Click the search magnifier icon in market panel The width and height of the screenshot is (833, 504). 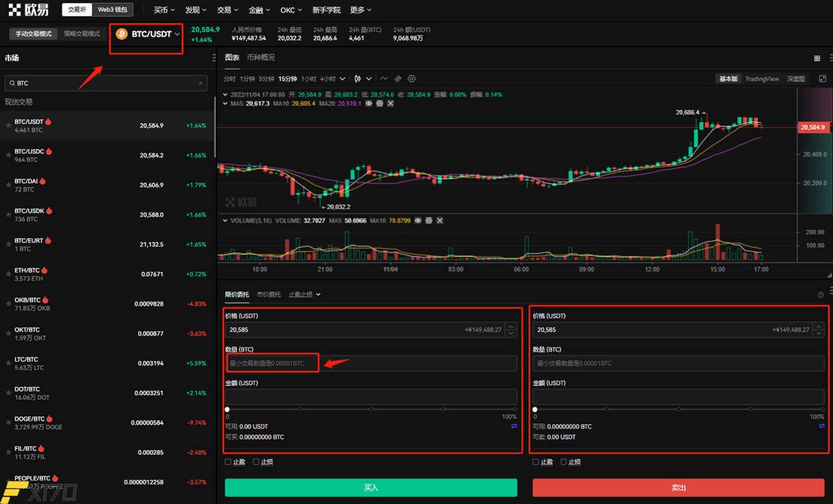coord(12,83)
